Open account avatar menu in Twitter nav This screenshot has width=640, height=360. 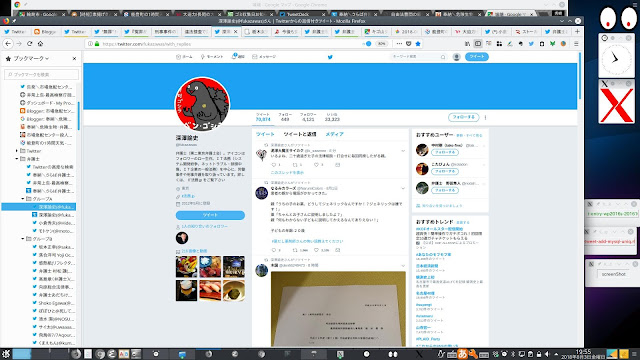[456, 57]
